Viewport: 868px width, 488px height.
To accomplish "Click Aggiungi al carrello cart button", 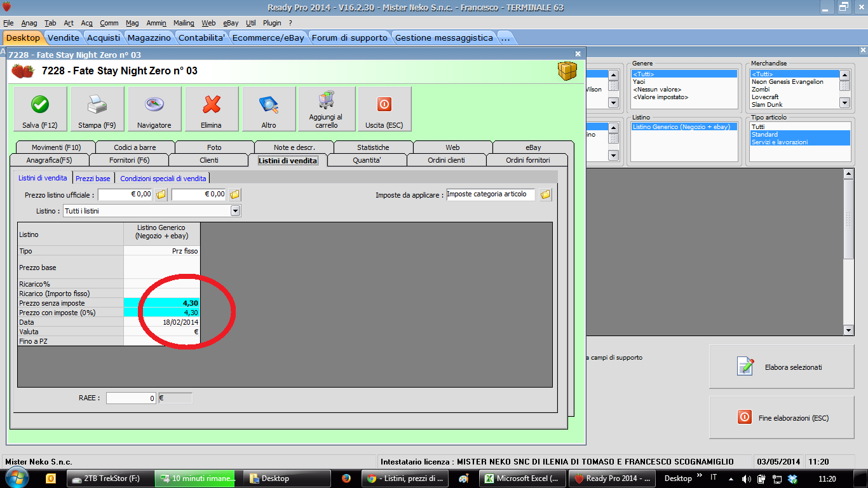I will click(326, 109).
